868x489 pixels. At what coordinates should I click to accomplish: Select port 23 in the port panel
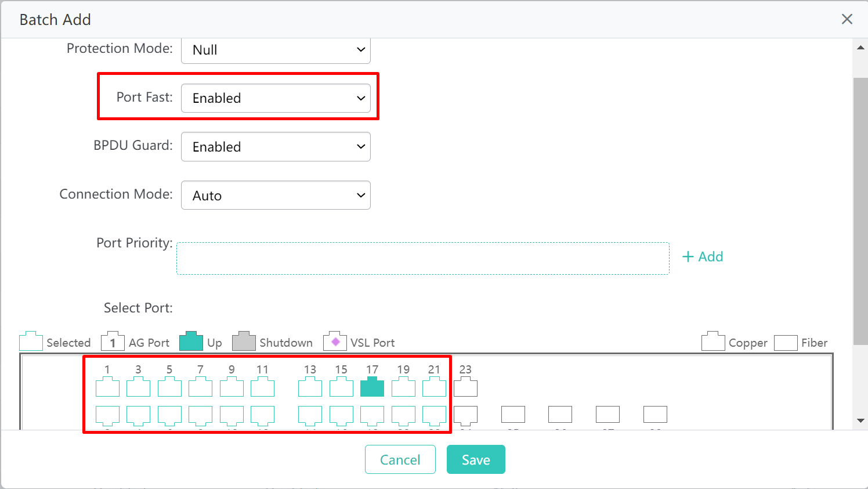(465, 386)
